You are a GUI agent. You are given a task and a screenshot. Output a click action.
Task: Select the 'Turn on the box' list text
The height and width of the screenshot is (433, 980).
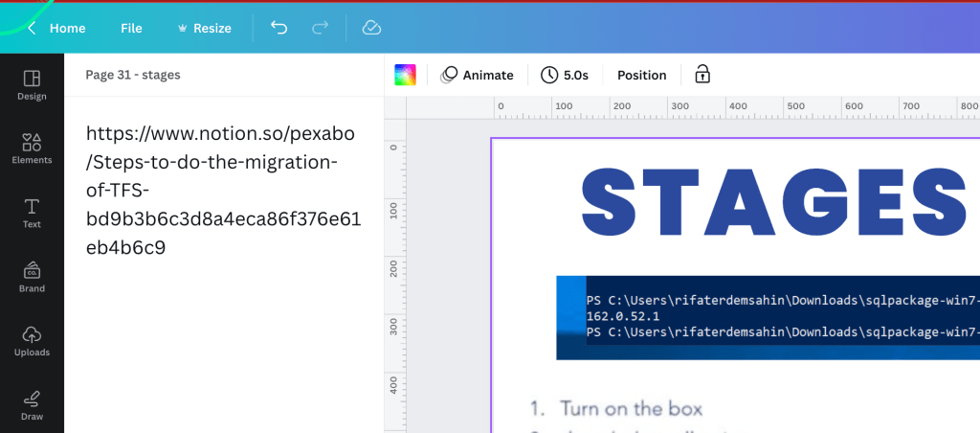632,409
